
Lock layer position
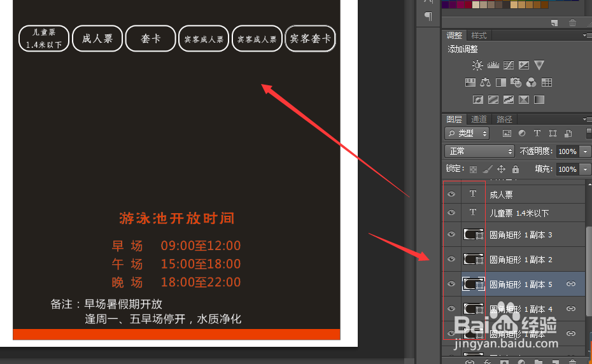(x=501, y=169)
